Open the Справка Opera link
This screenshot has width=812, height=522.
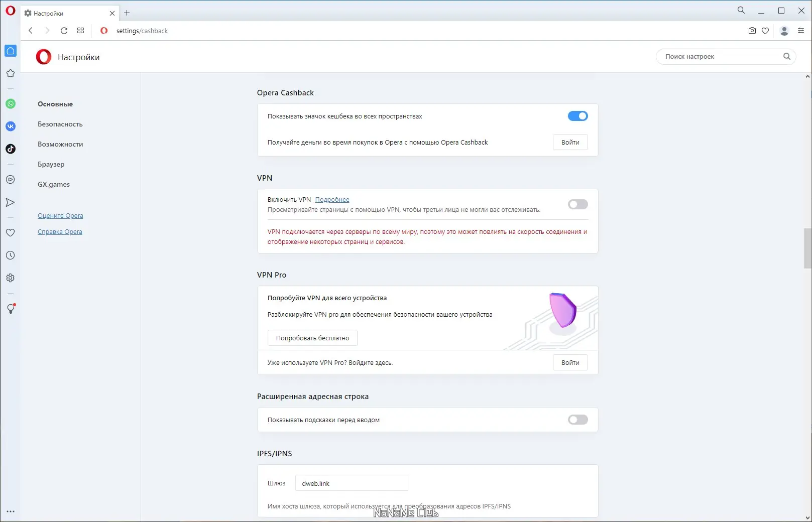tap(60, 232)
